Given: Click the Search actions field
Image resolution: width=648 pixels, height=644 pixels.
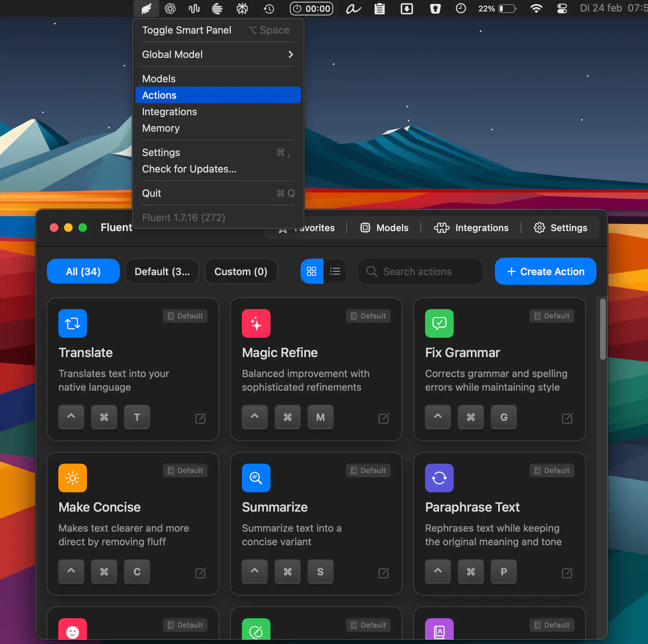Looking at the screenshot, I should 421,272.
